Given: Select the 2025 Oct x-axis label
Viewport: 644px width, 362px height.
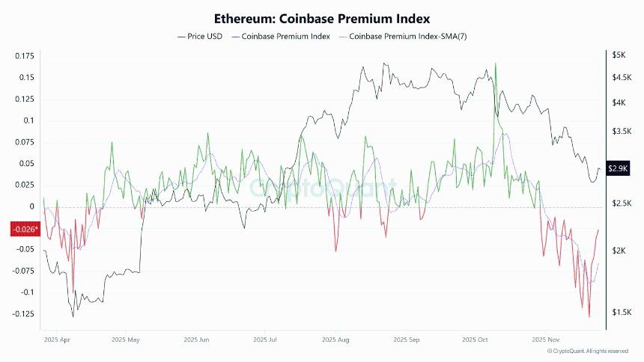Looking at the screenshot, I should (x=476, y=339).
